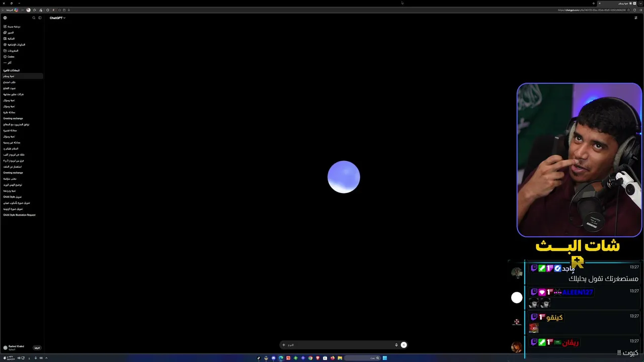Open the 'استفسار عن الملف' chat
The width and height of the screenshot is (644, 362).
click(13, 167)
